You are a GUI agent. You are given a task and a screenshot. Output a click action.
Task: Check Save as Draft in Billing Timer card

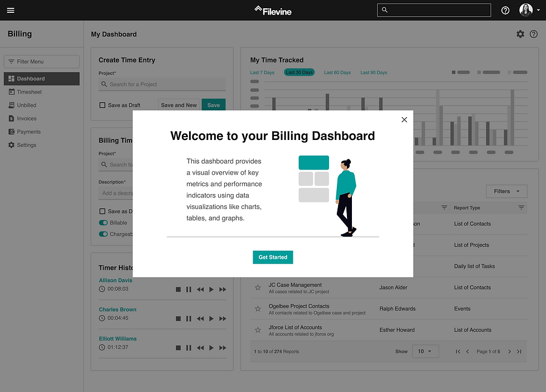103,211
